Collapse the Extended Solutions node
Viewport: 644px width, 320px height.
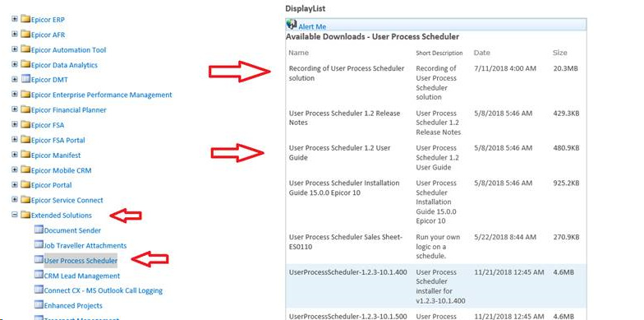click(x=15, y=215)
